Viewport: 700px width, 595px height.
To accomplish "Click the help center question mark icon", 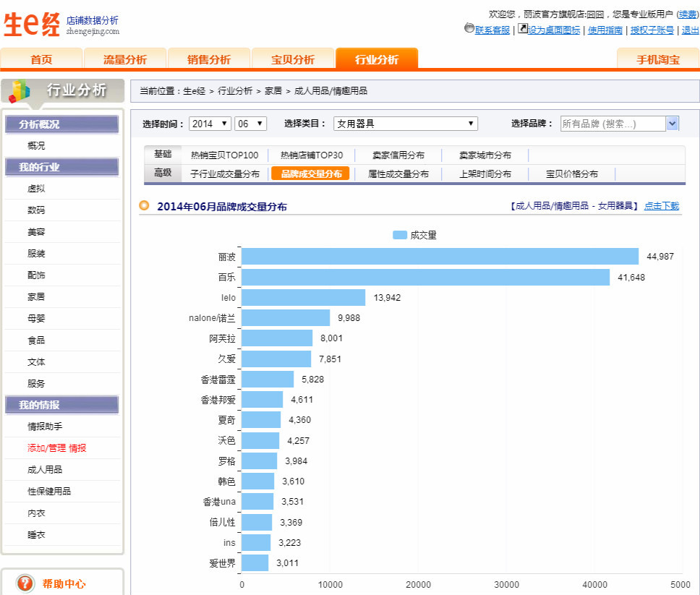I will (x=25, y=583).
